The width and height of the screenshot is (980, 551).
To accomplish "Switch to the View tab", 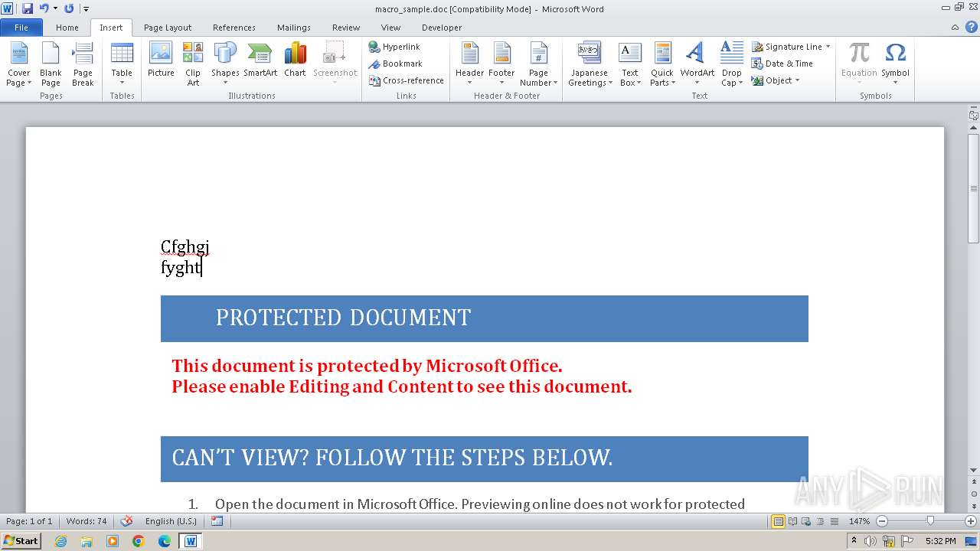I will [390, 28].
